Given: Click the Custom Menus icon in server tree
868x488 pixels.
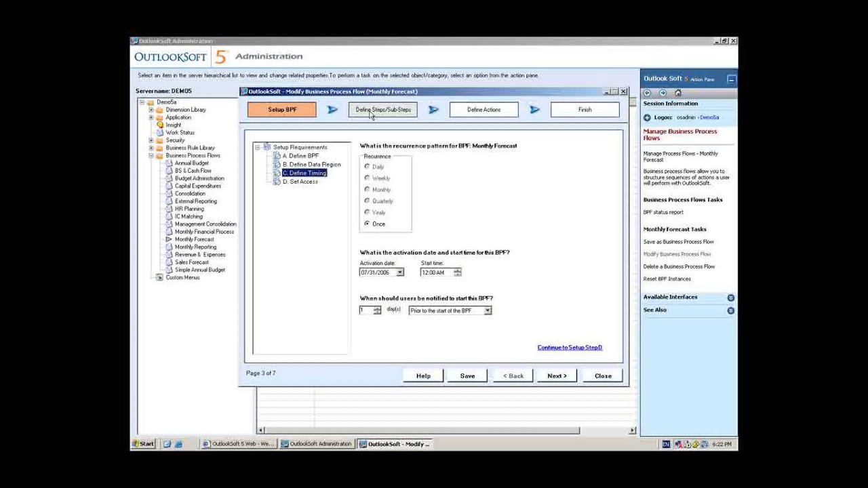Looking at the screenshot, I should click(x=160, y=277).
